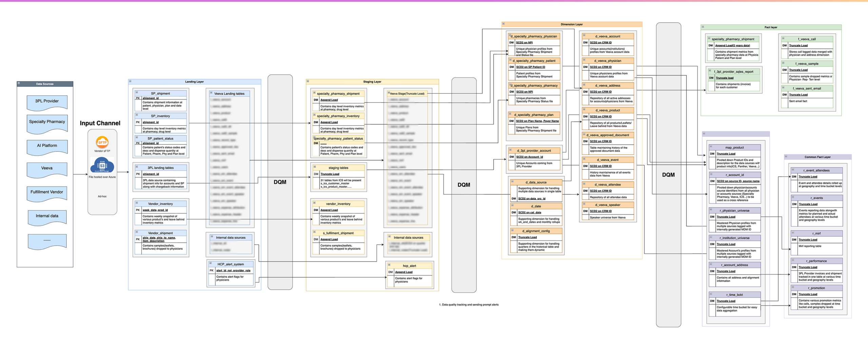Screen dimensions: 868x343
Task: Click d_veeva_approved_document table title
Action: [608, 135]
